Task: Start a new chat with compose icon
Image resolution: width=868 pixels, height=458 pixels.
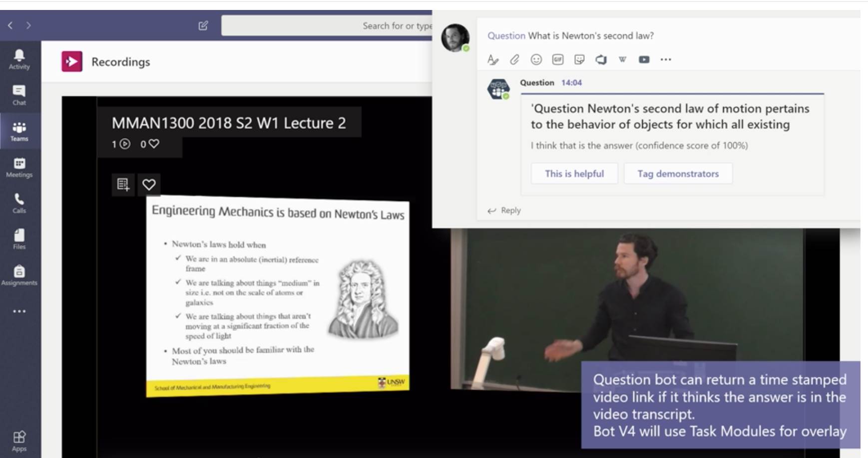Action: (x=203, y=25)
